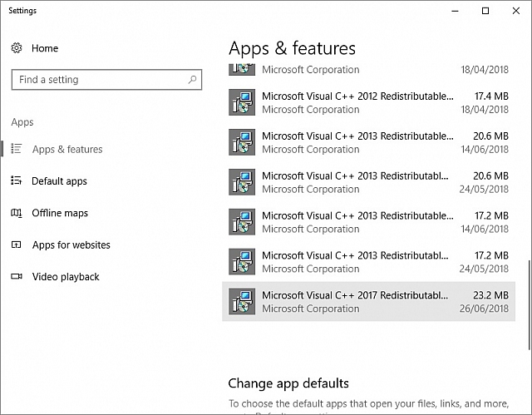Focus the Find a setting search box
This screenshot has height=415, width=532.
(x=106, y=80)
